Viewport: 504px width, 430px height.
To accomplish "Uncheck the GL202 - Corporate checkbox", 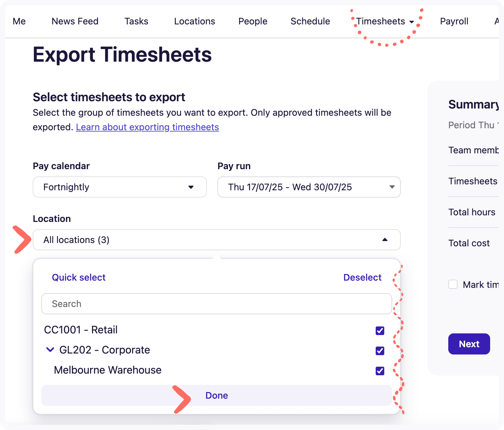I will pos(380,351).
